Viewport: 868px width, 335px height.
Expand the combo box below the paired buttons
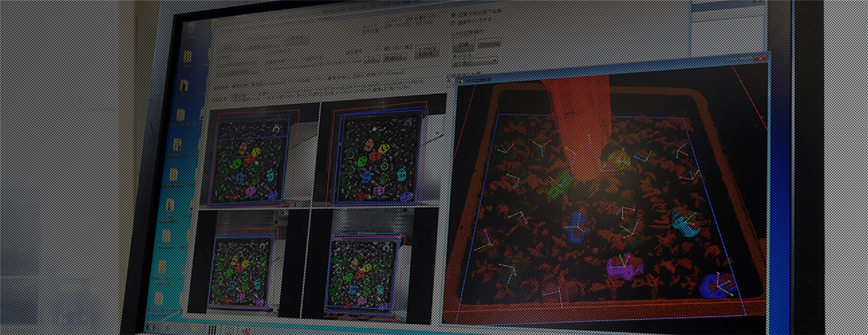(475, 62)
